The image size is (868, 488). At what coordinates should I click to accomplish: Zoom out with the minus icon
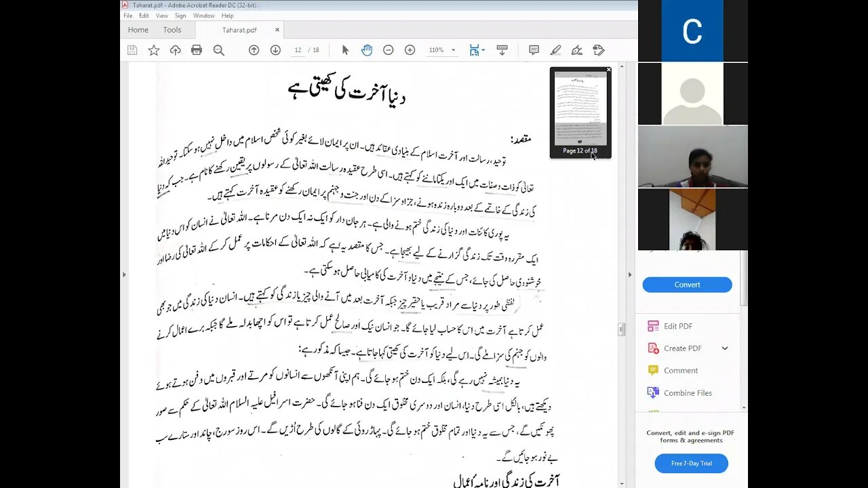click(388, 50)
